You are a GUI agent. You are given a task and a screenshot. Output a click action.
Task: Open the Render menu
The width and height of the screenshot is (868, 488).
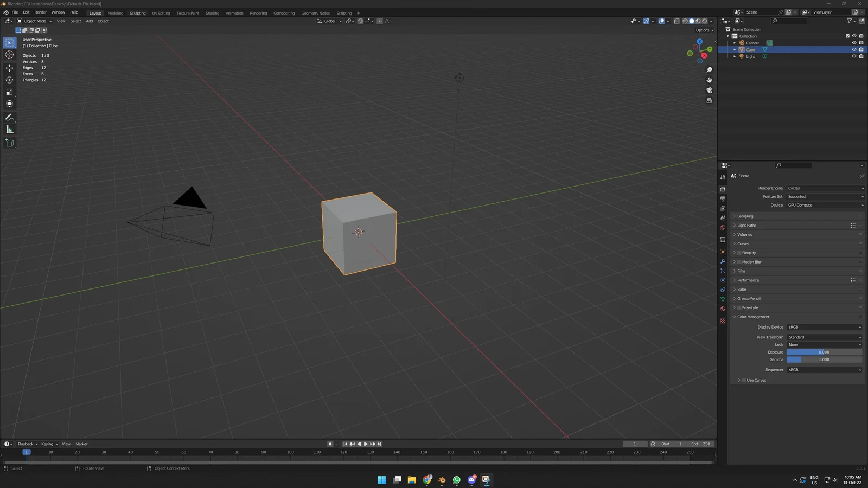pyautogui.click(x=41, y=12)
